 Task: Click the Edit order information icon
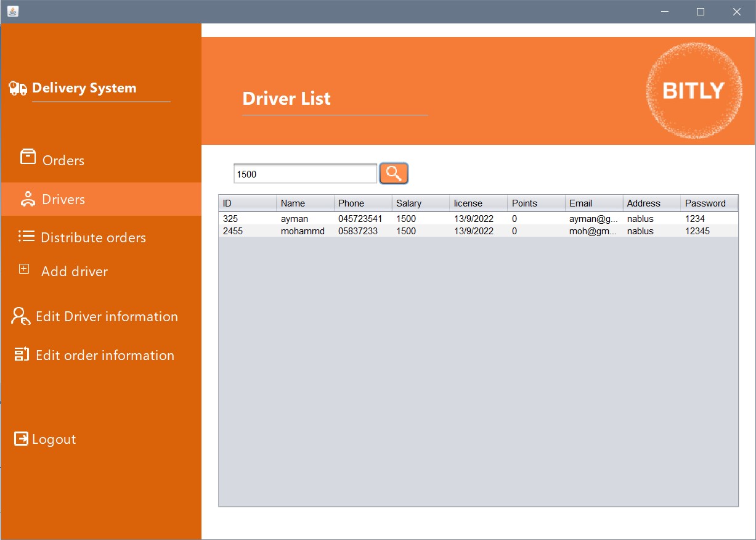[x=22, y=354]
